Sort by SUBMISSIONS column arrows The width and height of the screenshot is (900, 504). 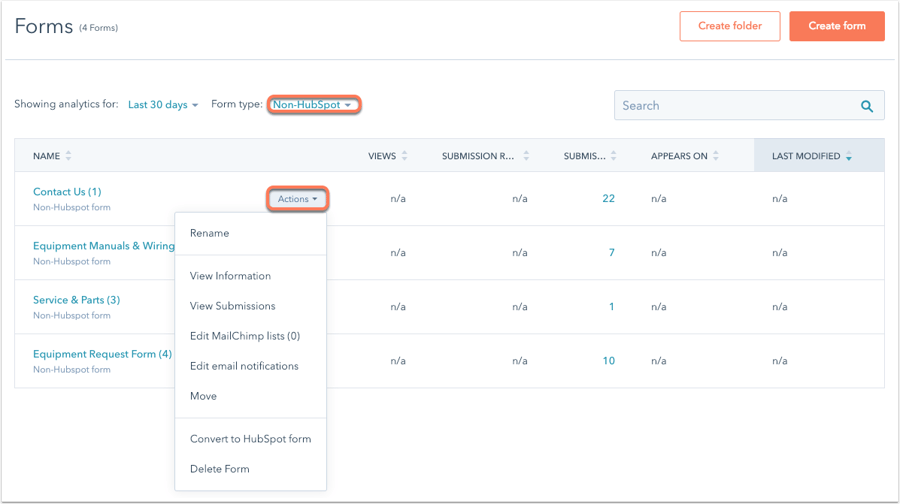pos(614,156)
